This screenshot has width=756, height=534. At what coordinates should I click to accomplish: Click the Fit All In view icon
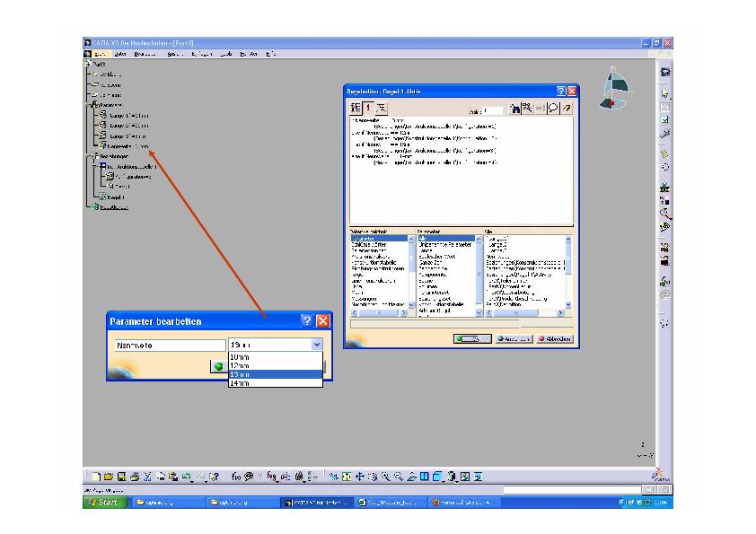click(347, 477)
